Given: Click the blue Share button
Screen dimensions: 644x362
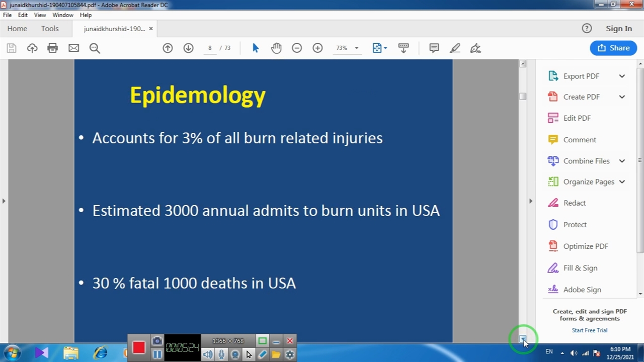Looking at the screenshot, I should pyautogui.click(x=613, y=48).
